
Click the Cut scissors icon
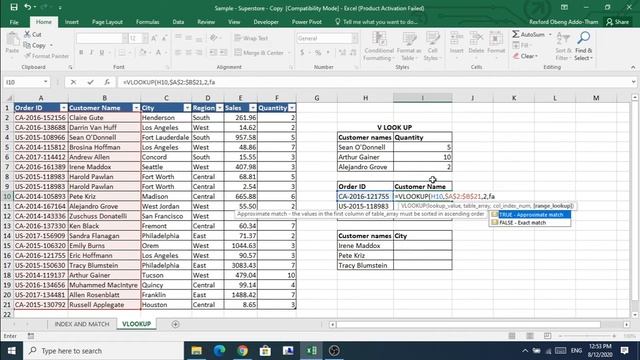coord(27,34)
